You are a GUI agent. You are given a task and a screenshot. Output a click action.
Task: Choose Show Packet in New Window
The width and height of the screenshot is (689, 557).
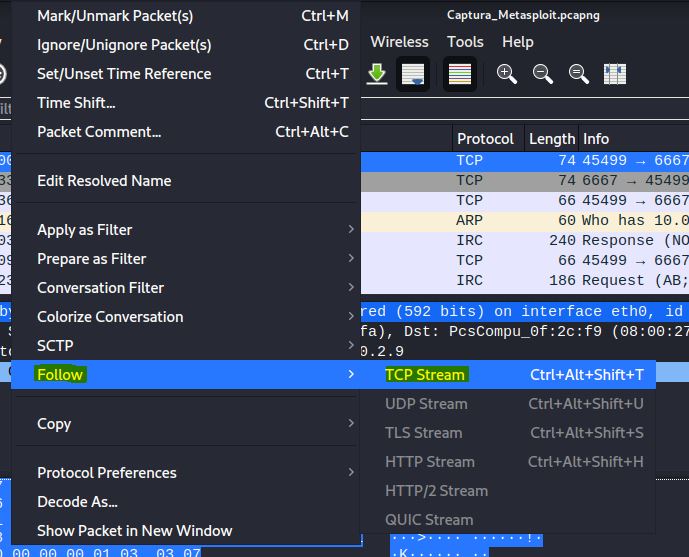[134, 531]
